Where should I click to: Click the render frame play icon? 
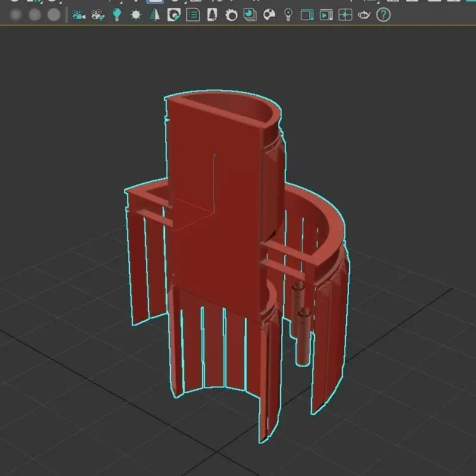pos(326,15)
